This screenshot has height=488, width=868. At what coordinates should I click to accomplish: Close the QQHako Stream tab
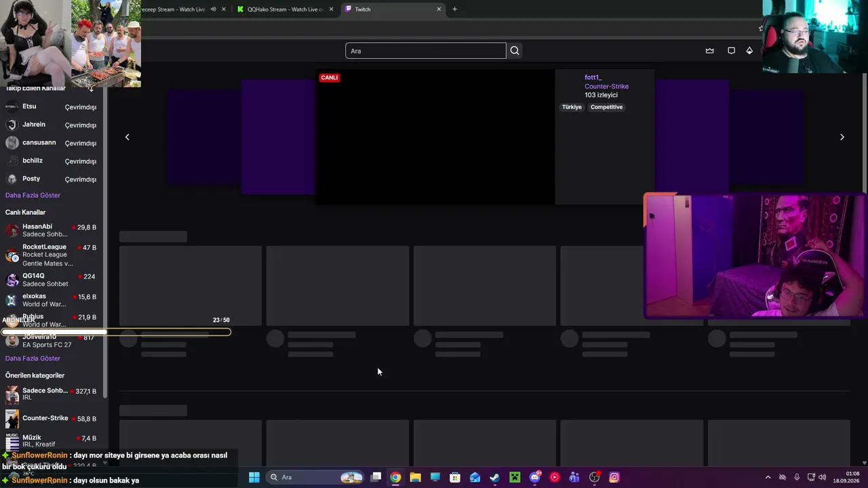pos(331,9)
